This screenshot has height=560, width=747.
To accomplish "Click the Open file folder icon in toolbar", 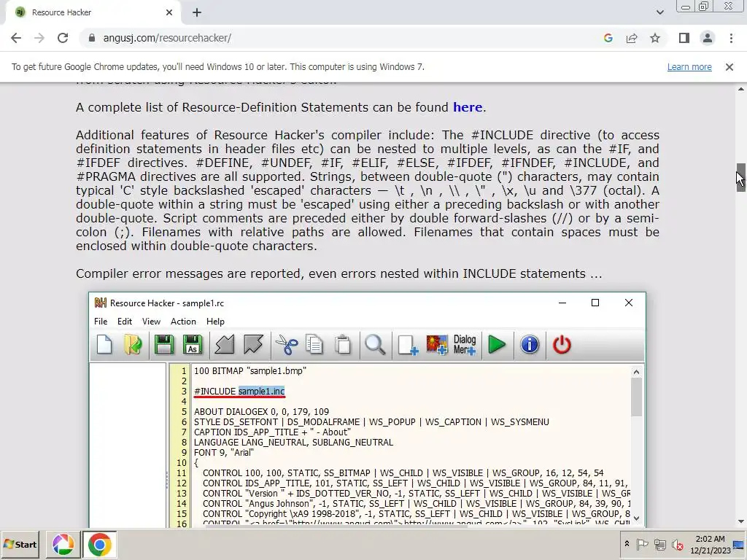I will click(x=133, y=344).
